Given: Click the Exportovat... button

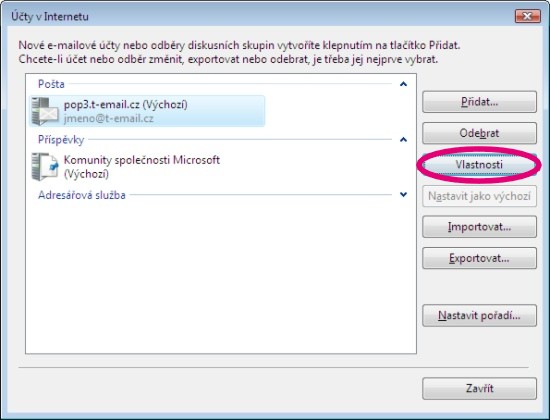Looking at the screenshot, I should pos(479,258).
